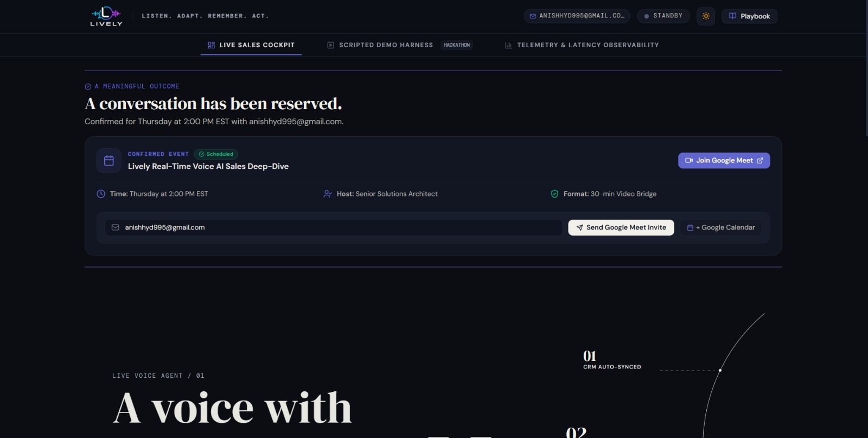Viewport: 868px width, 438px height.
Task: Click the 'Confirmed for Thursday at 2:00 PM EST' line
Action: coord(214,122)
